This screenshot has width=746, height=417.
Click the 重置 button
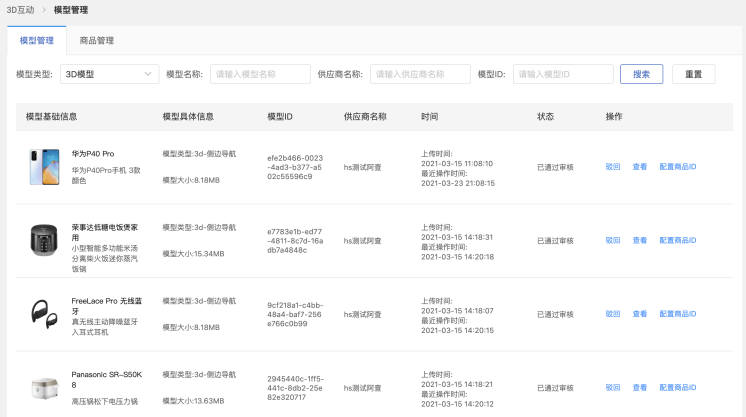[693, 74]
